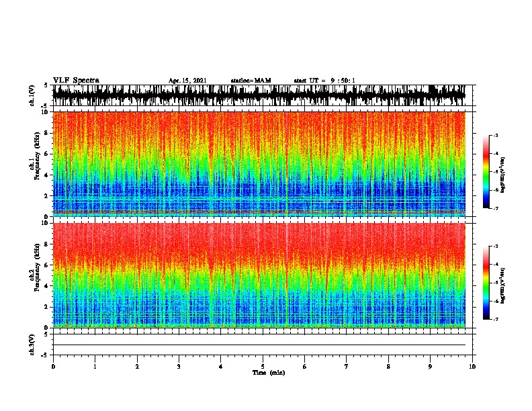Click inside the ch.1 spectrogram panel
This screenshot has width=532, height=411.
(259, 164)
